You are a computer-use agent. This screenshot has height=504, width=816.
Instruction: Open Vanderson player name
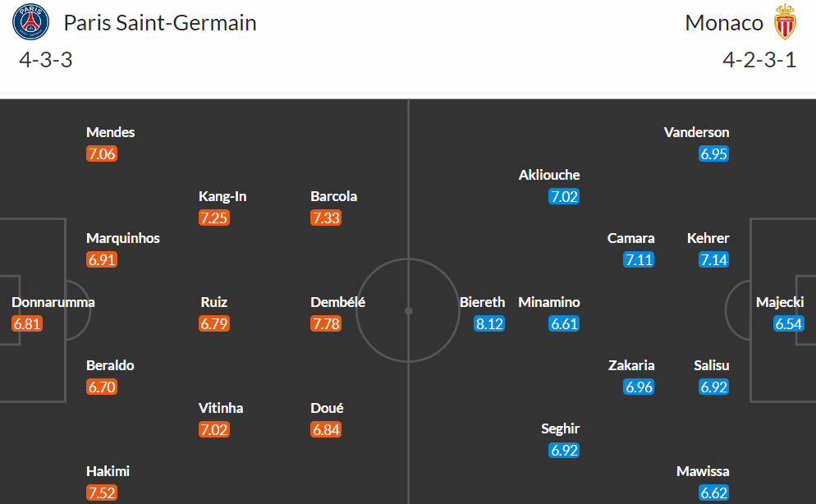[x=696, y=132]
